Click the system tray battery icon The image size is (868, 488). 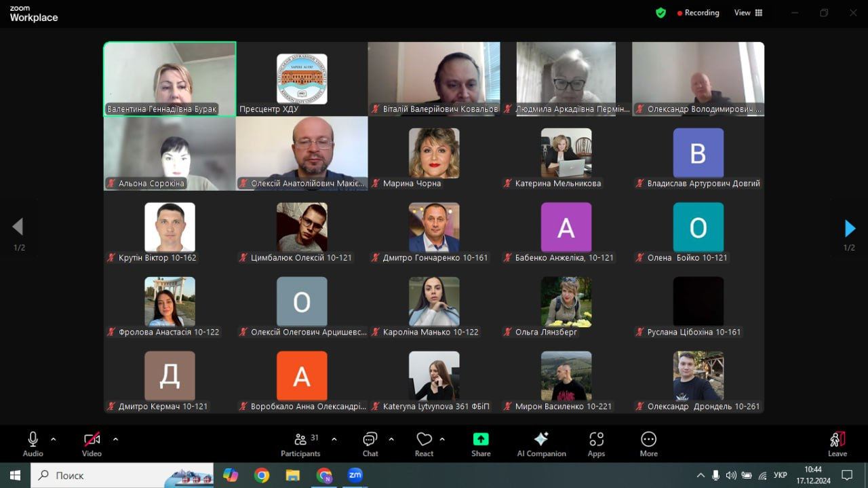747,475
